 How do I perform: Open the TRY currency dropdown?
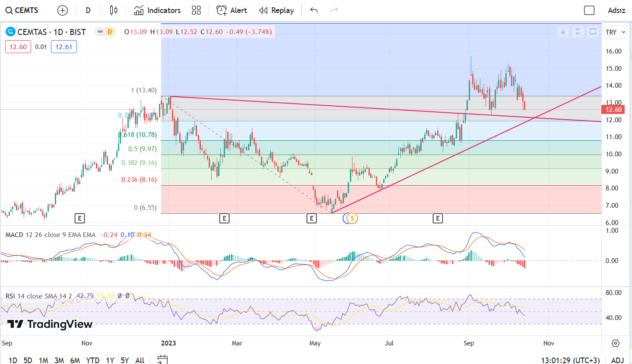(615, 32)
